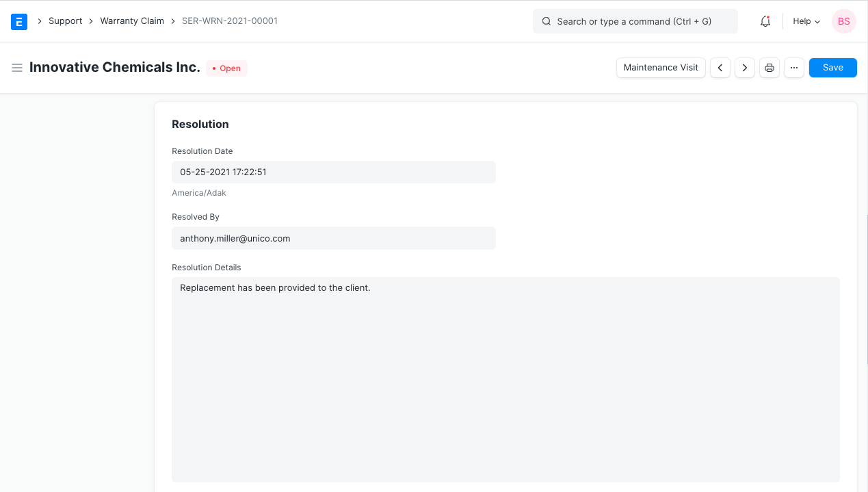Viewport: 868px width, 492px height.
Task: Open the BS user avatar menu
Action: pyautogui.click(x=843, y=21)
